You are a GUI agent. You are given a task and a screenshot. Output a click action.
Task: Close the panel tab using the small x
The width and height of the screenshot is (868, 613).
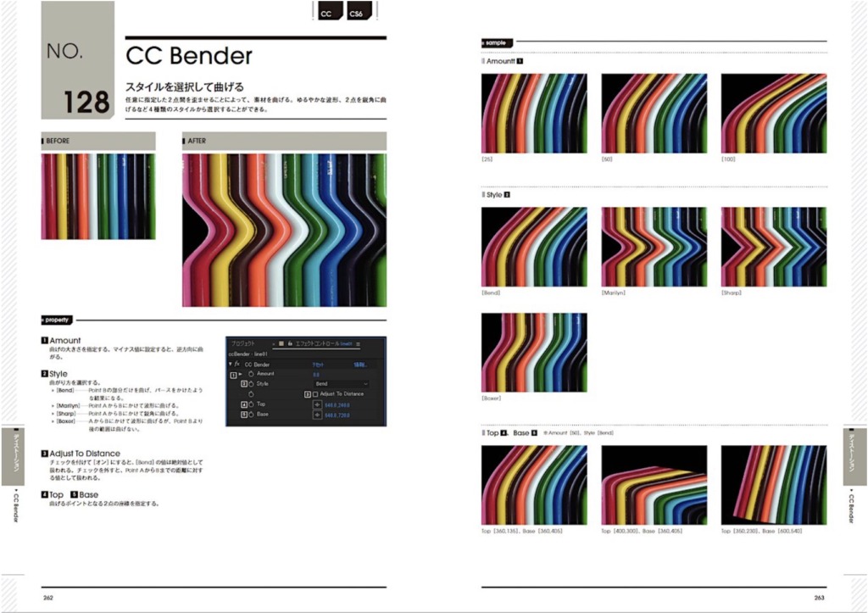(273, 344)
